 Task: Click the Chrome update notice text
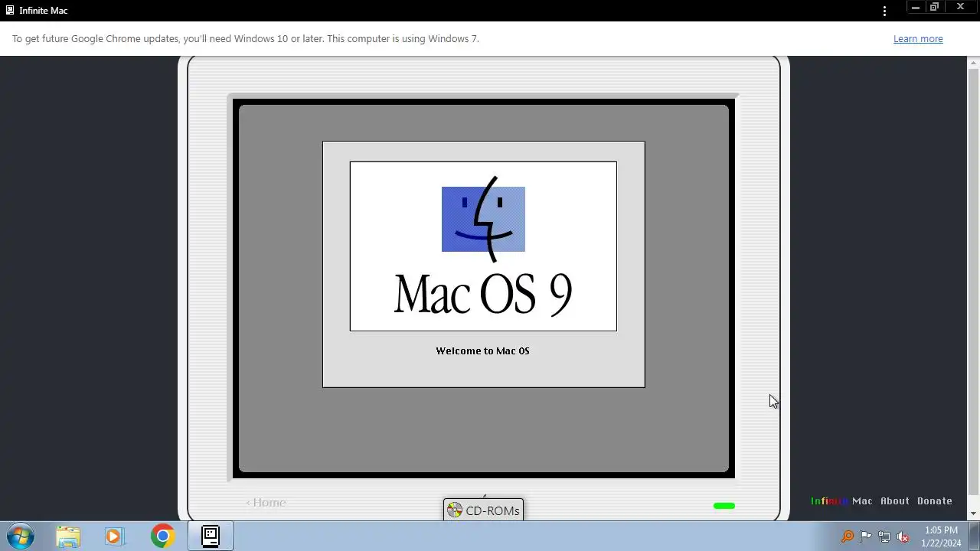[246, 39]
